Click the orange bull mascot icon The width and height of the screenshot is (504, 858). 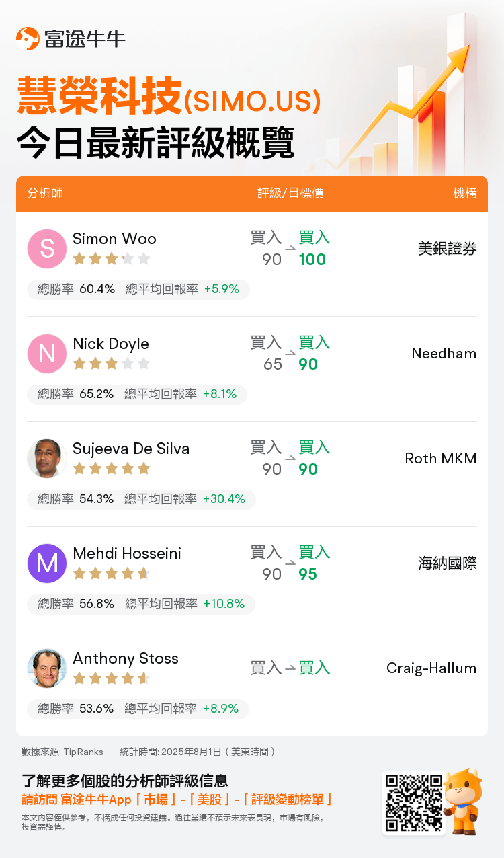pos(464,800)
